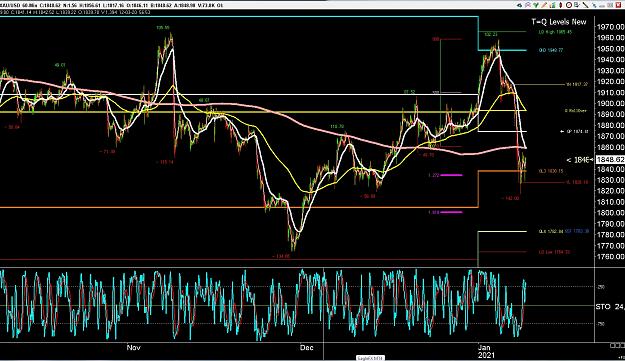Click the LQ High level label
This screenshot has width=625, height=361.
[x=555, y=32]
